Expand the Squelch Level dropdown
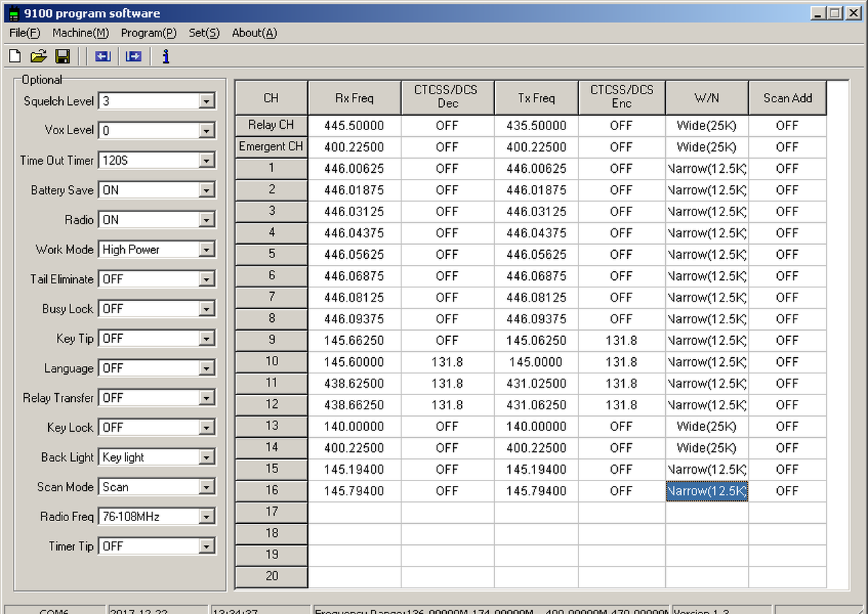The width and height of the screenshot is (868, 614). (207, 102)
